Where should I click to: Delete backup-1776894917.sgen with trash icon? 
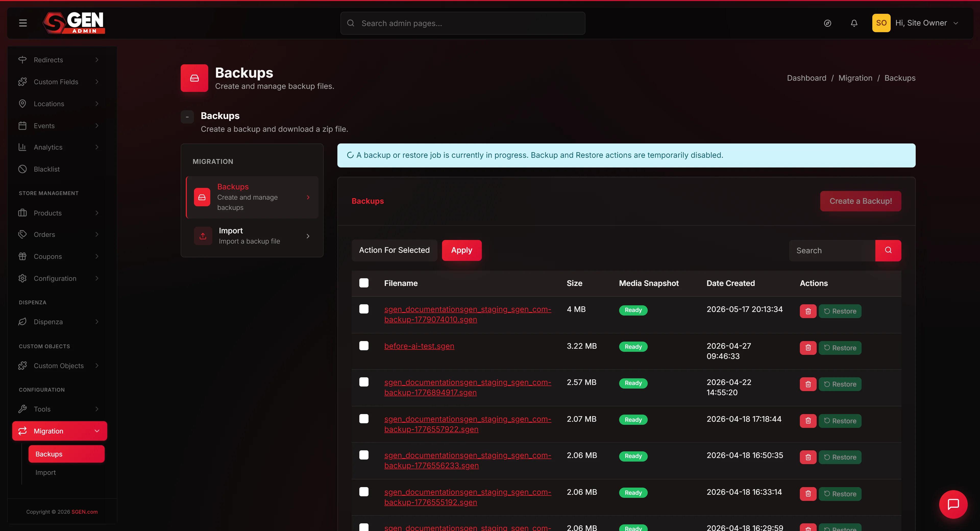(808, 384)
